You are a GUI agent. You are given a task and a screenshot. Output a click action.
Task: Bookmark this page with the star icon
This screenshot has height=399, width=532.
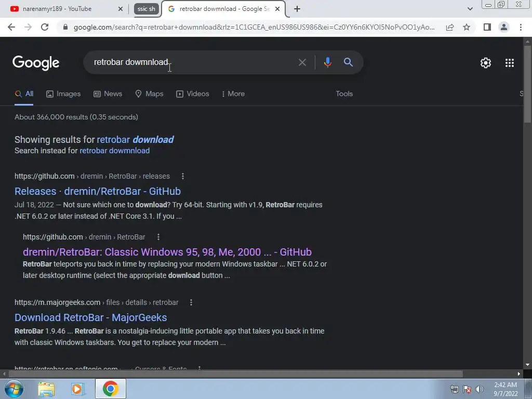tap(467, 27)
